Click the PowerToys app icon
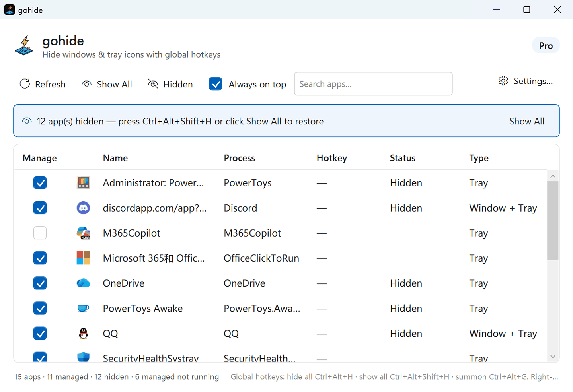This screenshot has width=573, height=392. pyautogui.click(x=83, y=182)
